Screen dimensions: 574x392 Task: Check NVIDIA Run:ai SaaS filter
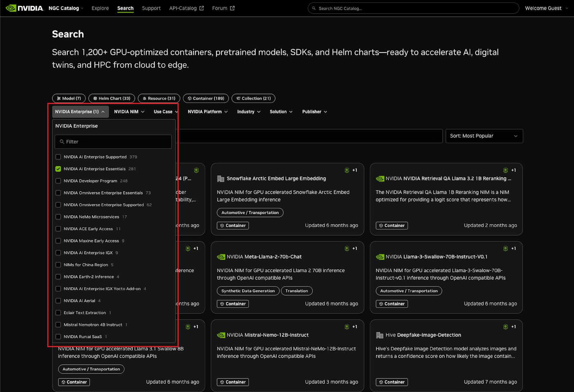click(x=58, y=337)
